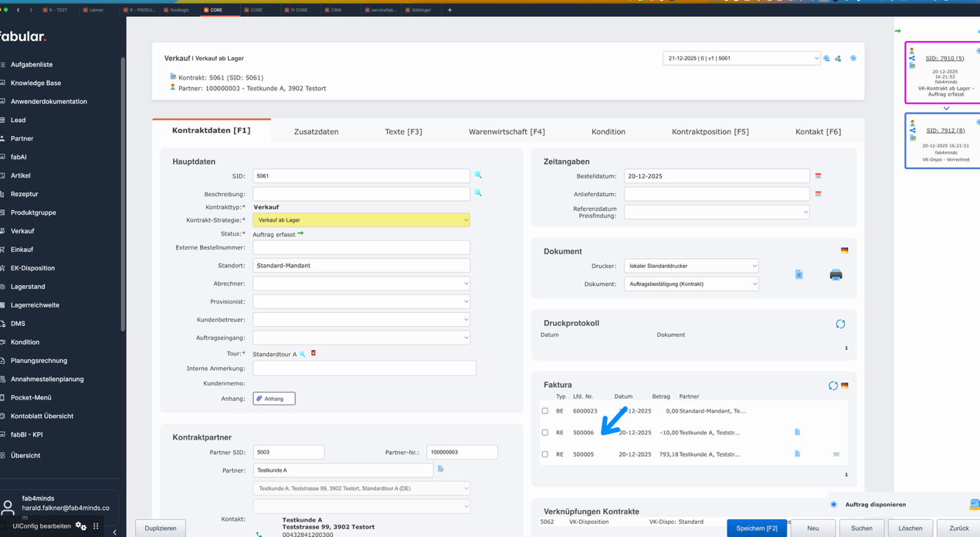The height and width of the screenshot is (537, 980).
Task: Open document icon for invoice 500006
Action: pos(797,433)
